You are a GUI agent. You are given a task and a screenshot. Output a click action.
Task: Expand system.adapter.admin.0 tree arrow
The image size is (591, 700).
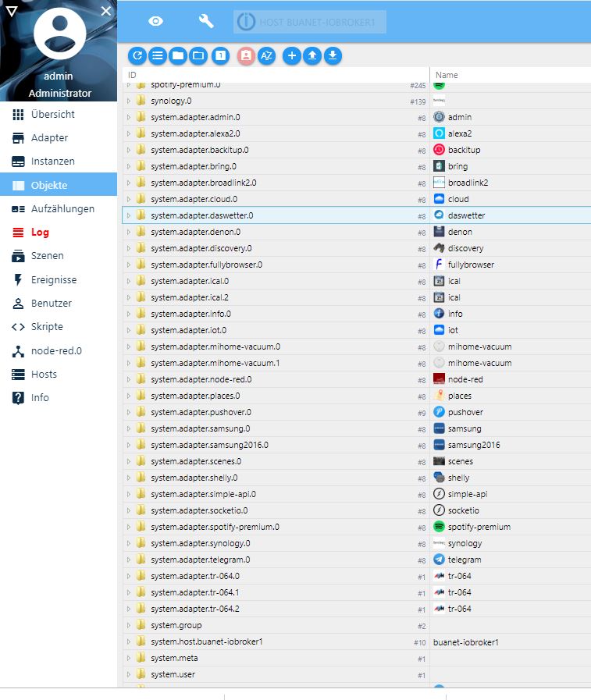coord(129,117)
